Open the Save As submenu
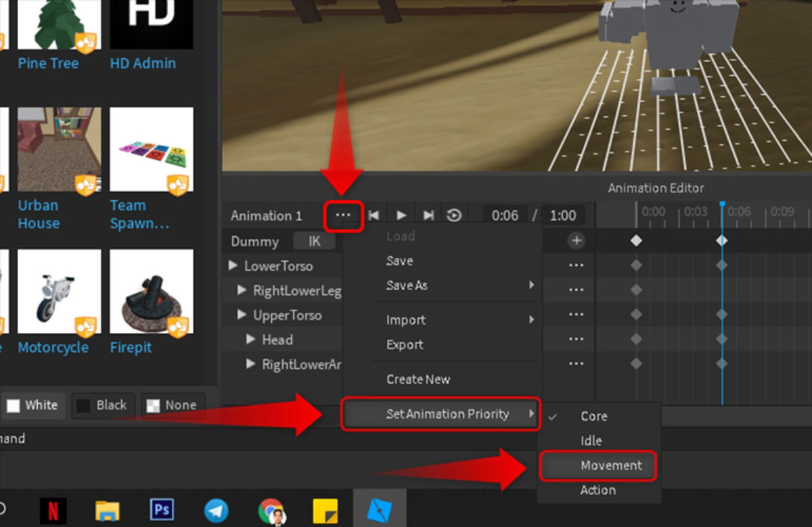This screenshot has width=812, height=527. (x=407, y=285)
